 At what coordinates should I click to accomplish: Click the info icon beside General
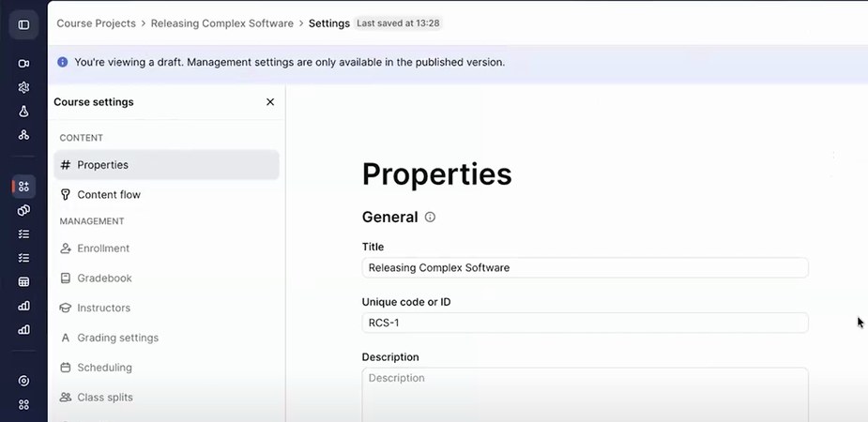[430, 217]
